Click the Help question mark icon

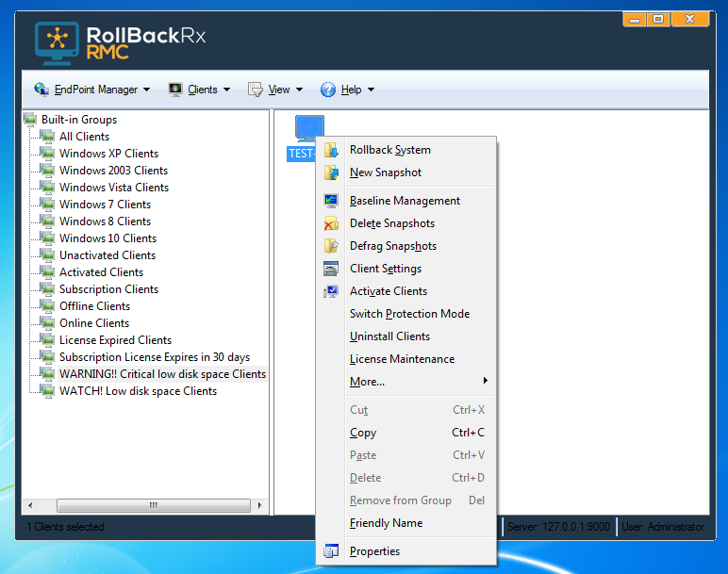[328, 90]
